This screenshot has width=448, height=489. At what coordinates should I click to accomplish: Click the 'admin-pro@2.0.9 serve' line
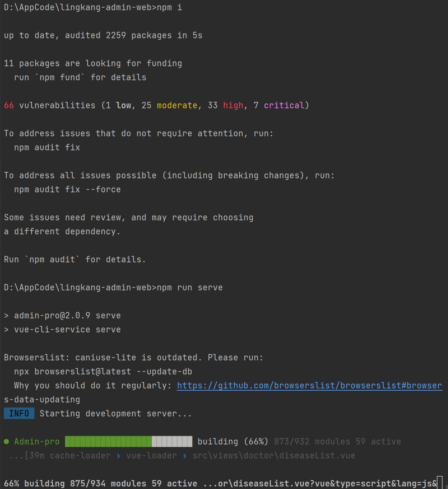coord(68,315)
